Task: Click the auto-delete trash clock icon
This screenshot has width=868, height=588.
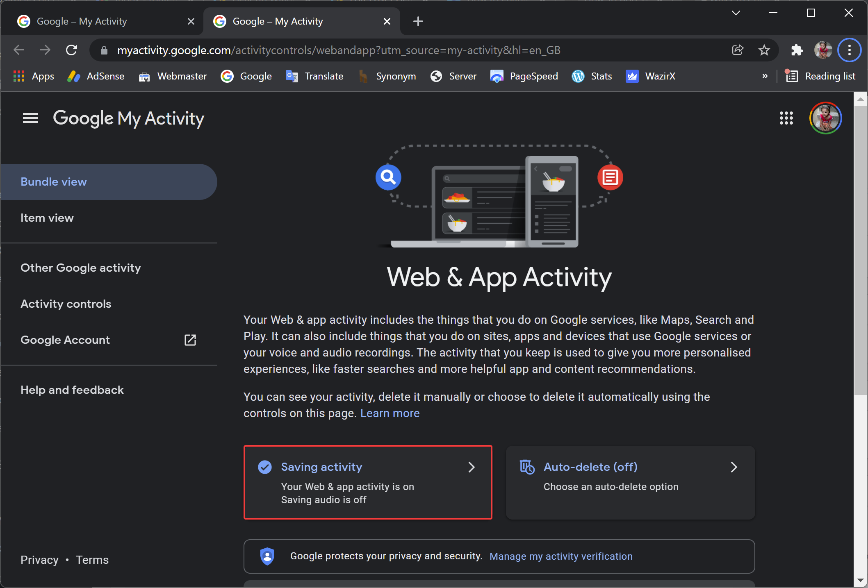Action: (527, 467)
